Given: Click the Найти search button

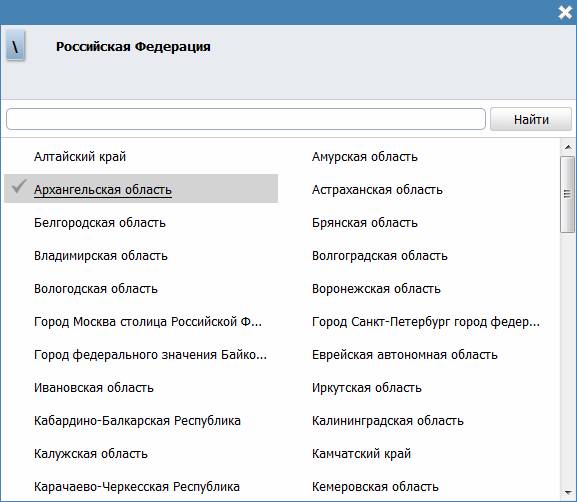Looking at the screenshot, I should [531, 119].
